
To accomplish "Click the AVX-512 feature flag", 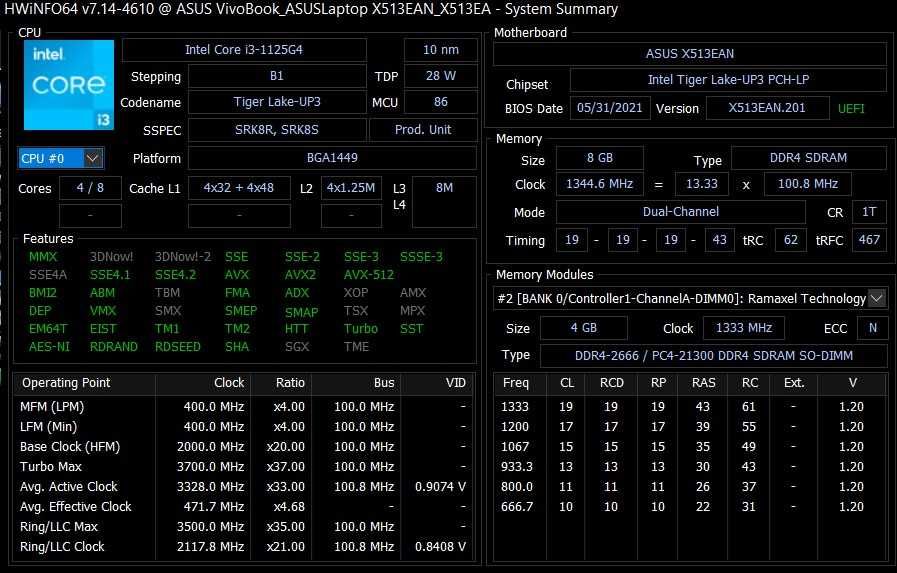I will [x=369, y=275].
